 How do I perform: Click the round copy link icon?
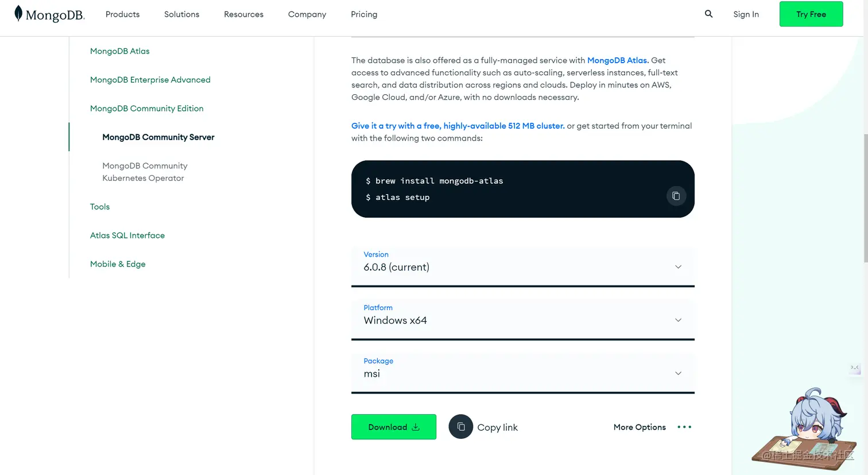pos(460,427)
